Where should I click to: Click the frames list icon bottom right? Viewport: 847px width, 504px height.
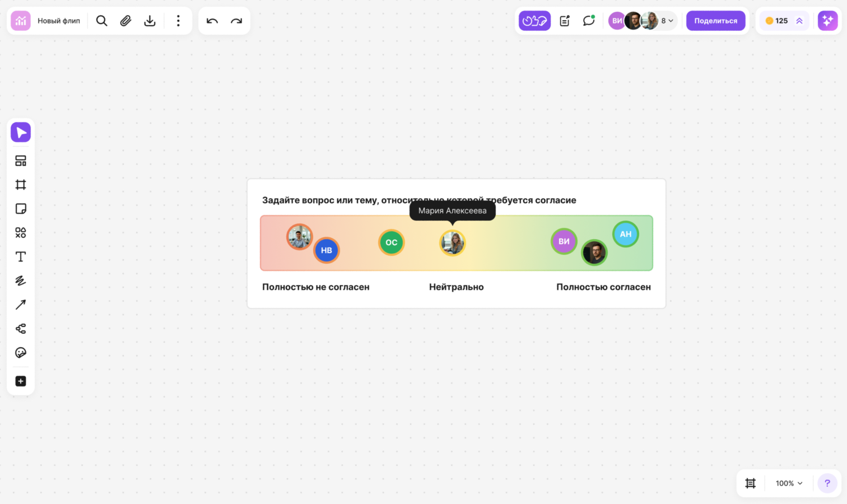point(751,483)
